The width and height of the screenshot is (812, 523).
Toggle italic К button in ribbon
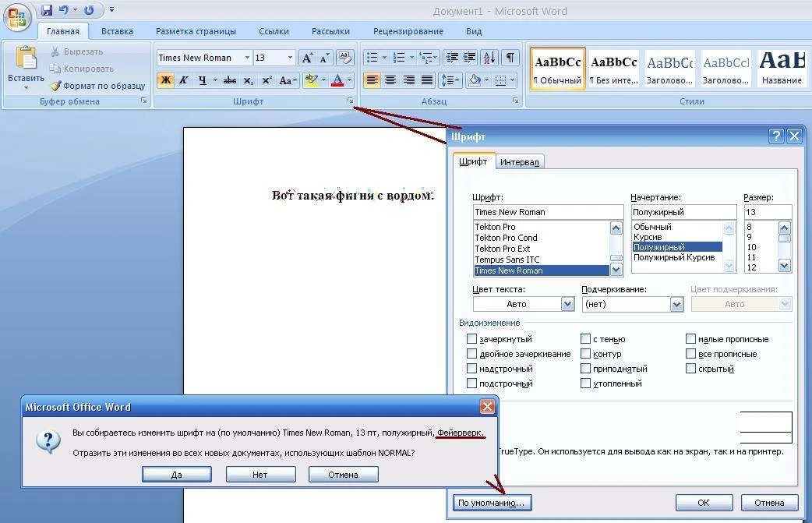pyautogui.click(x=183, y=80)
